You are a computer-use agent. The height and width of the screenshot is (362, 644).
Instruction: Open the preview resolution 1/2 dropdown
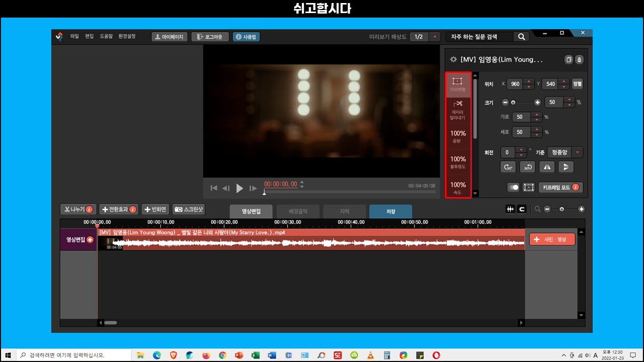[x=435, y=37]
